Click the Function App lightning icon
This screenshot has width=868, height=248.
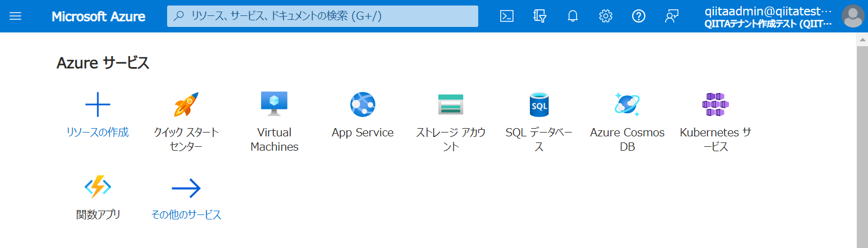(x=98, y=187)
